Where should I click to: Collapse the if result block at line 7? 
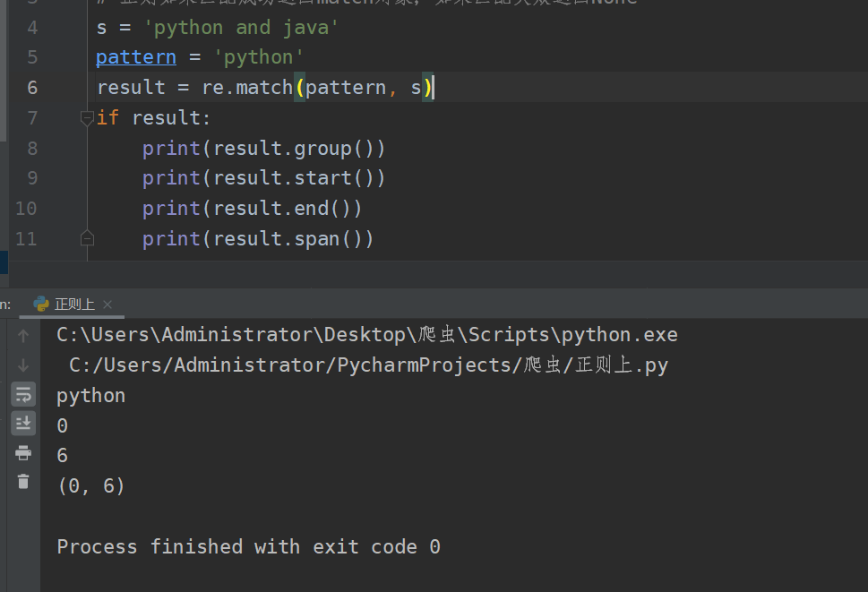[86, 117]
